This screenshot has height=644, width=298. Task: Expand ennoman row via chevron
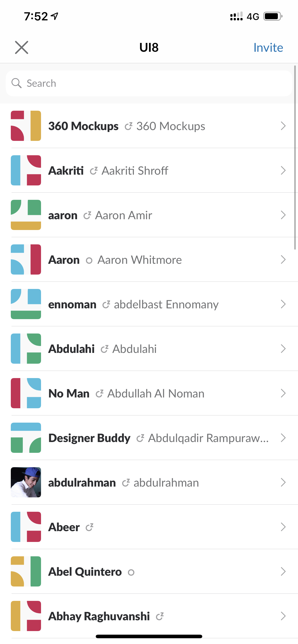(283, 304)
